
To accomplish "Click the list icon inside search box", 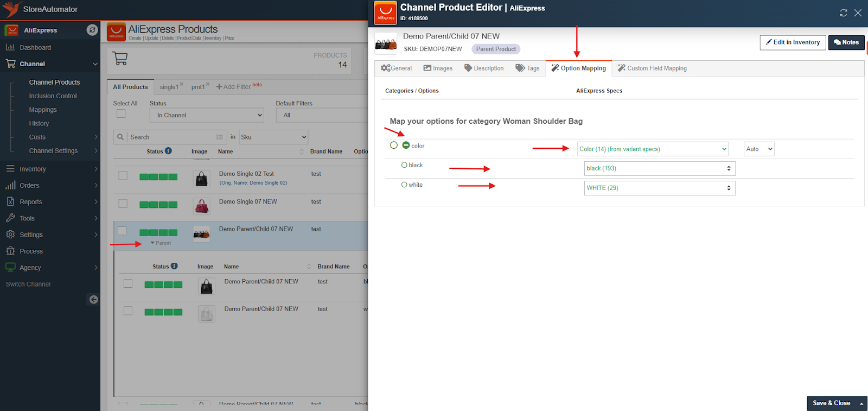I will coord(219,137).
